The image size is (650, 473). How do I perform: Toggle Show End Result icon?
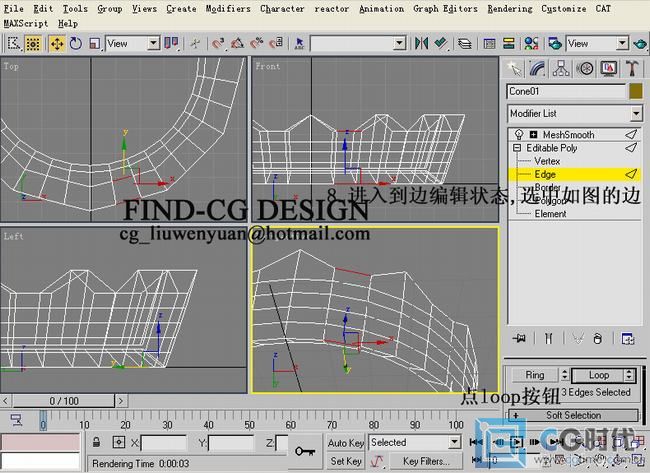pos(548,339)
